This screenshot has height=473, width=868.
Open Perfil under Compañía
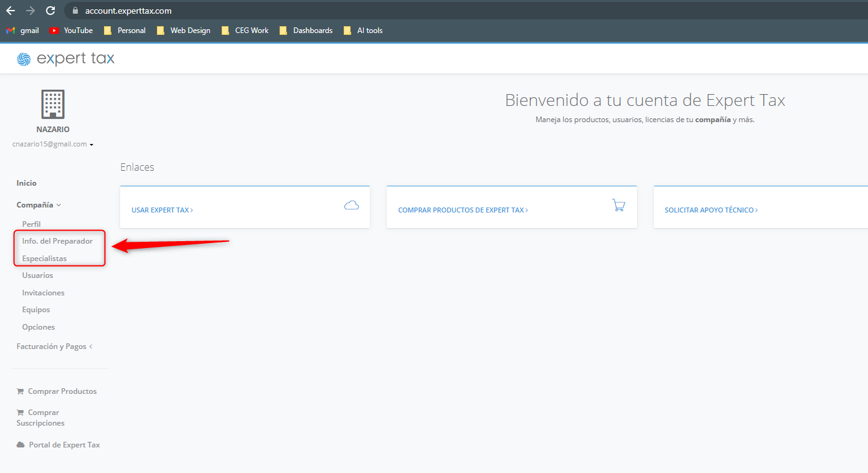[31, 224]
